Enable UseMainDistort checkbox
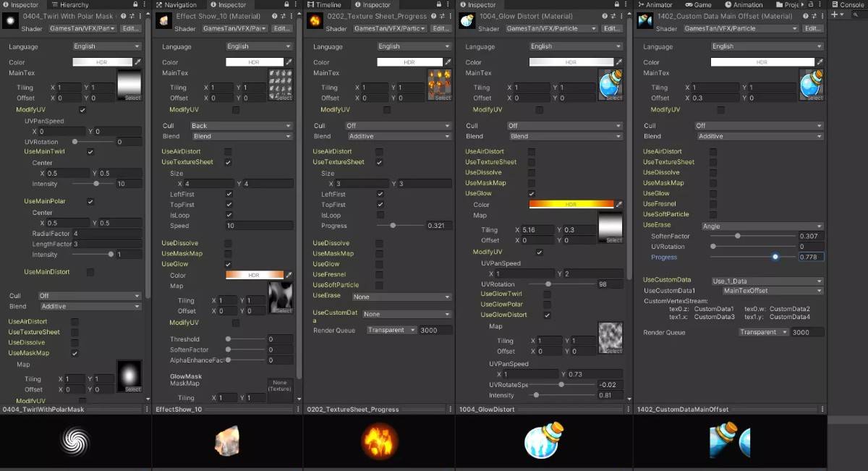 pos(90,272)
